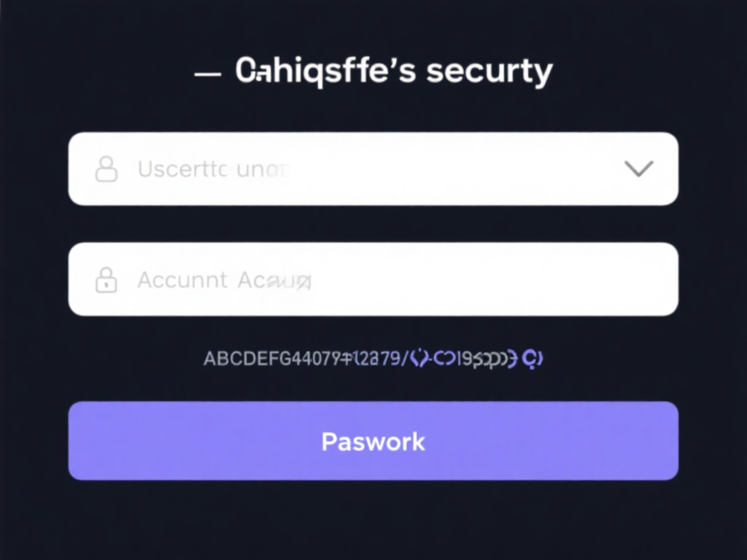
Task: Click the purple icon ending the code line
Action: coord(533,358)
